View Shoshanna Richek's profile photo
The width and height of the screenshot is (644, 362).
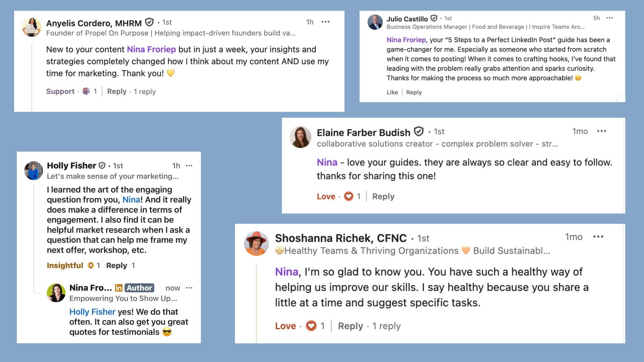[256, 244]
